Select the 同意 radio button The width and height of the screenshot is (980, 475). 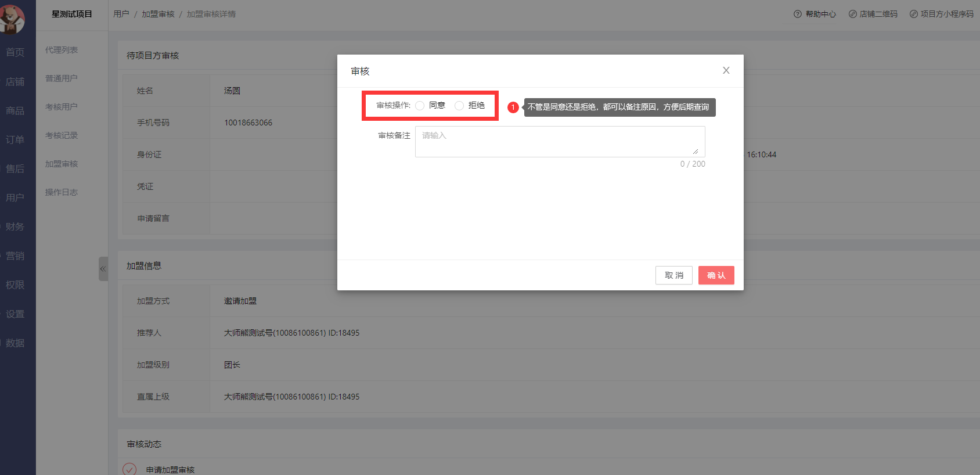(420, 106)
